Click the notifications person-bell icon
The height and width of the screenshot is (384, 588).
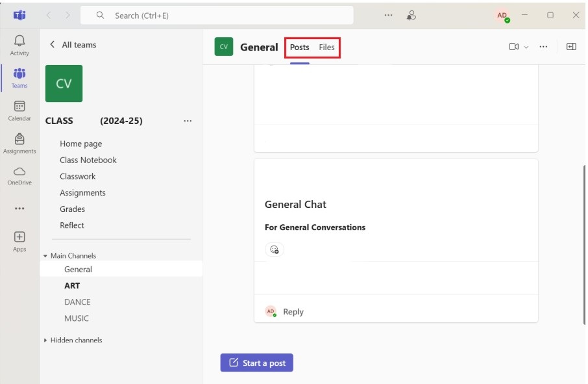click(411, 15)
